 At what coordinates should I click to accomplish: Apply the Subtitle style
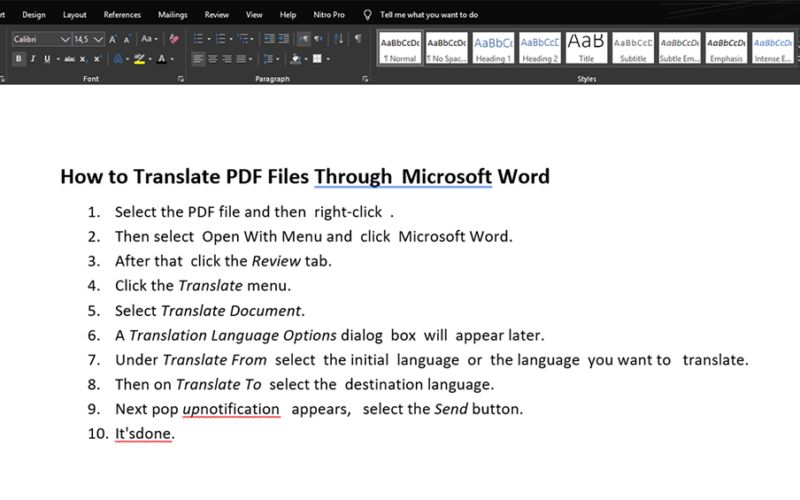point(633,48)
